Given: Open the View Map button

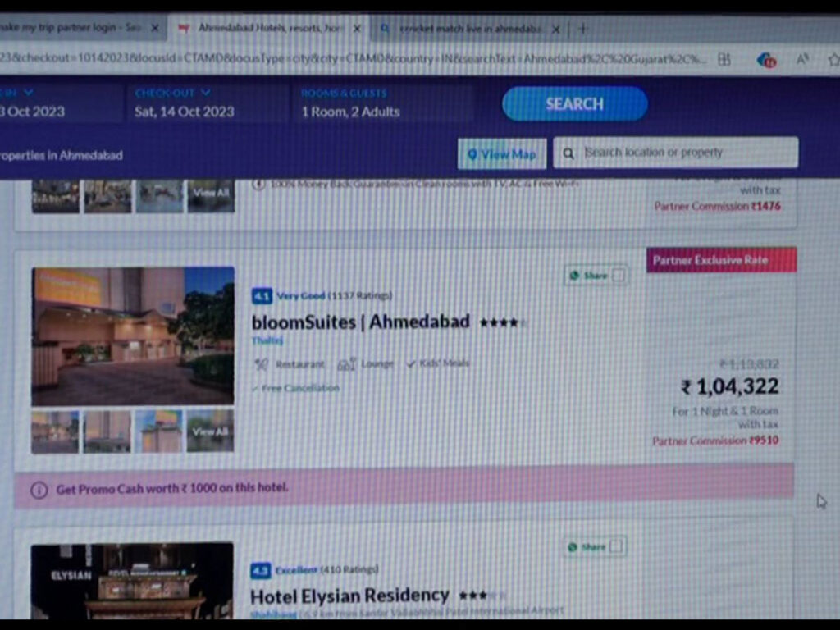Looking at the screenshot, I should [x=502, y=153].
